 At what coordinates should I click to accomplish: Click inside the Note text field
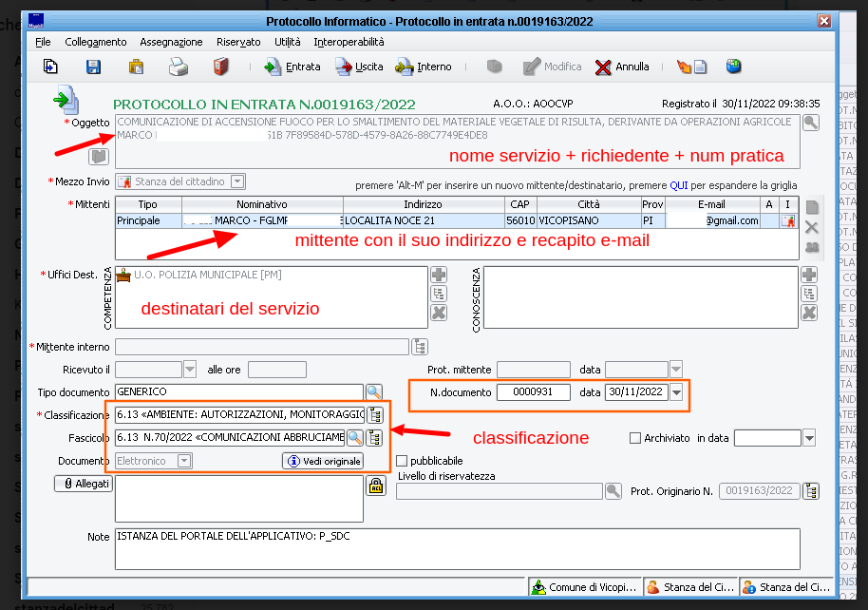point(456,548)
